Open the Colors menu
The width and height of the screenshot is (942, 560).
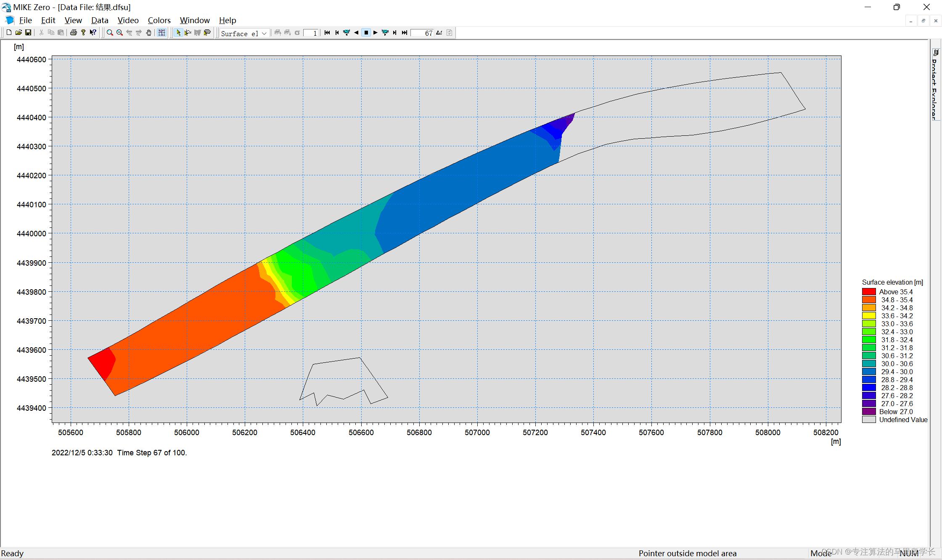[x=159, y=20]
